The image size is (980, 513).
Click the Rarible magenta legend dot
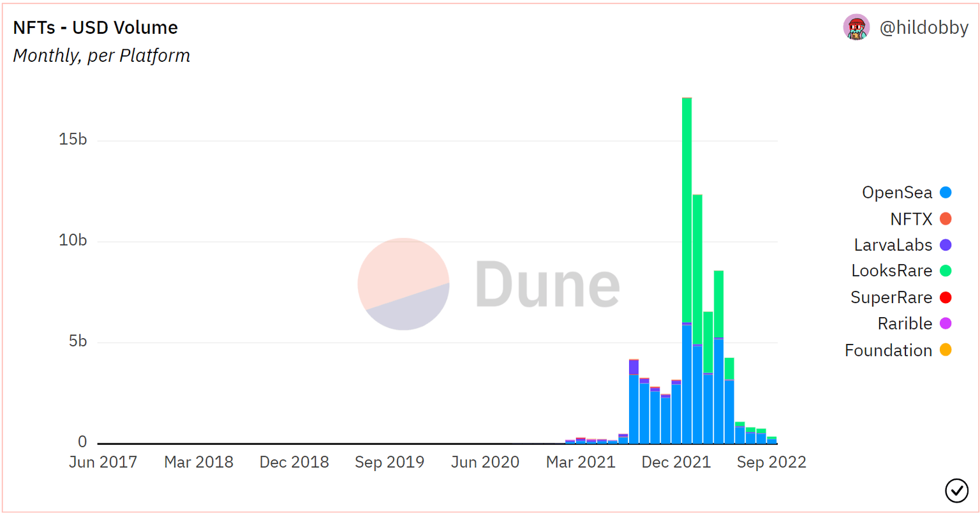click(946, 323)
